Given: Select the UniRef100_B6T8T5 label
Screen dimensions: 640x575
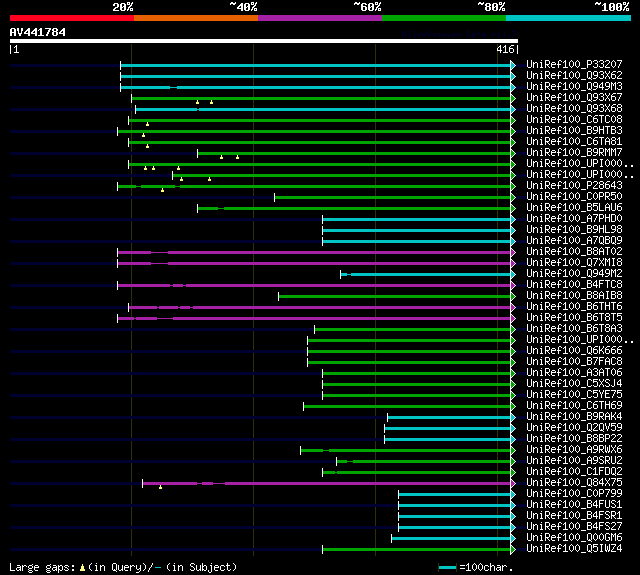Looking at the screenshot, I should [574, 318].
